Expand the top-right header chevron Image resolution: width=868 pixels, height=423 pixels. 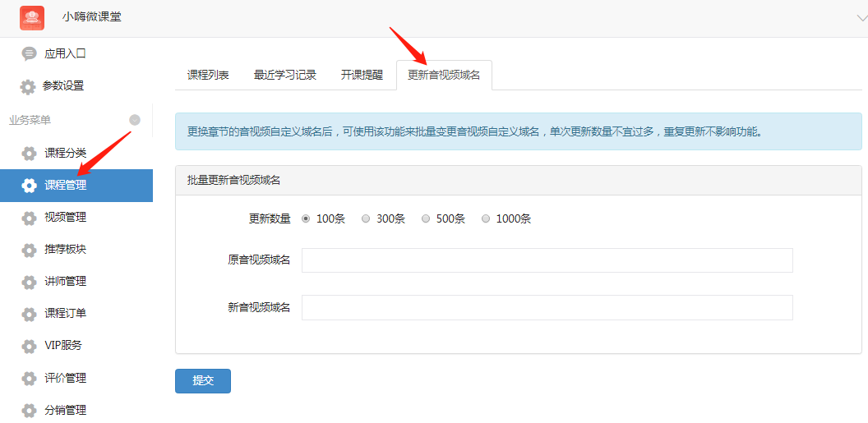click(x=861, y=18)
